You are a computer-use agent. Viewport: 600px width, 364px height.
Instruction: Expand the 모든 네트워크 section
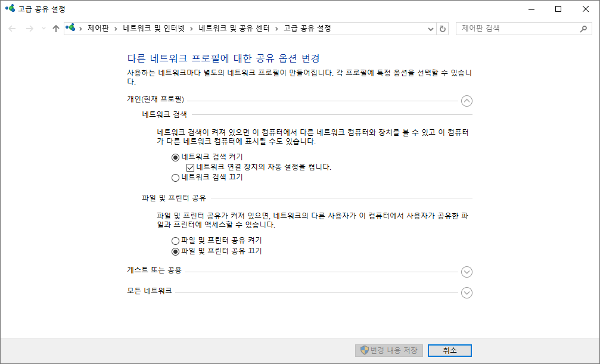pos(467,293)
